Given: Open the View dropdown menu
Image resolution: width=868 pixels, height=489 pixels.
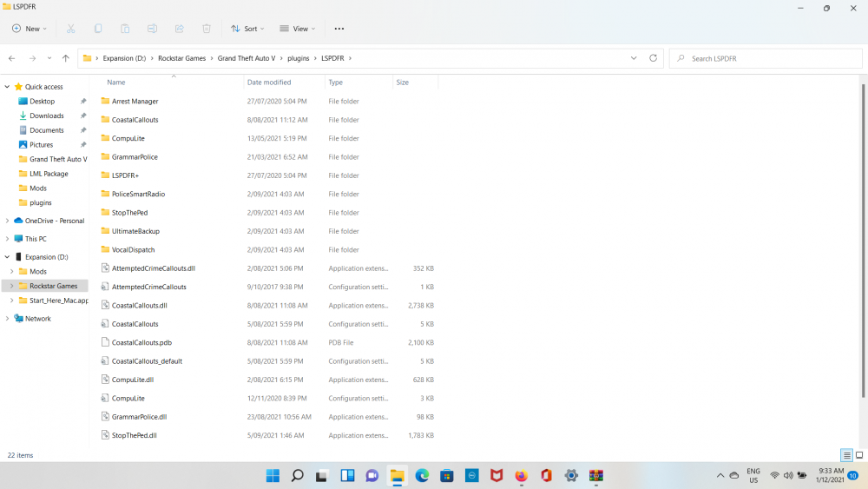Looking at the screenshot, I should click(x=298, y=29).
